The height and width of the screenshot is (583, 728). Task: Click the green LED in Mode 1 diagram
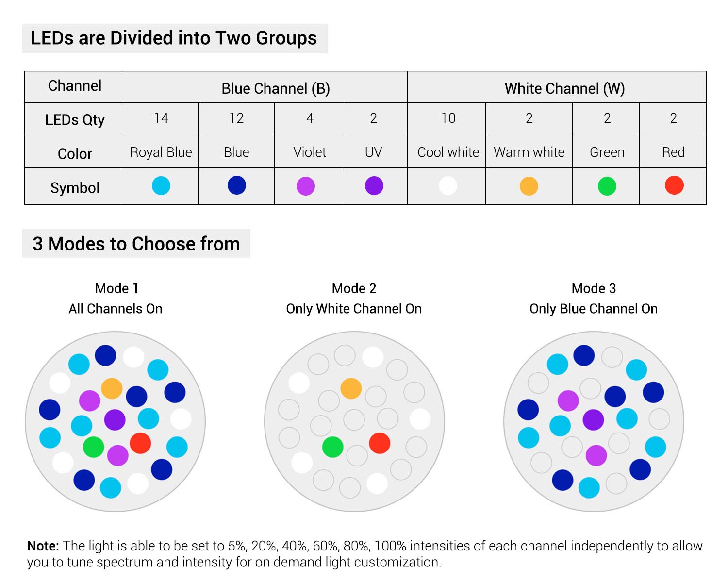[93, 447]
